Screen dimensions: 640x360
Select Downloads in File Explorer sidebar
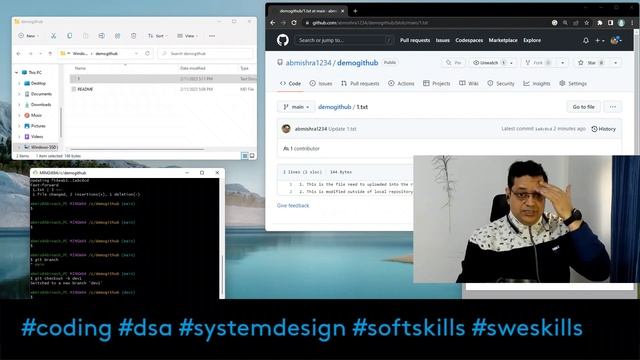click(x=41, y=104)
